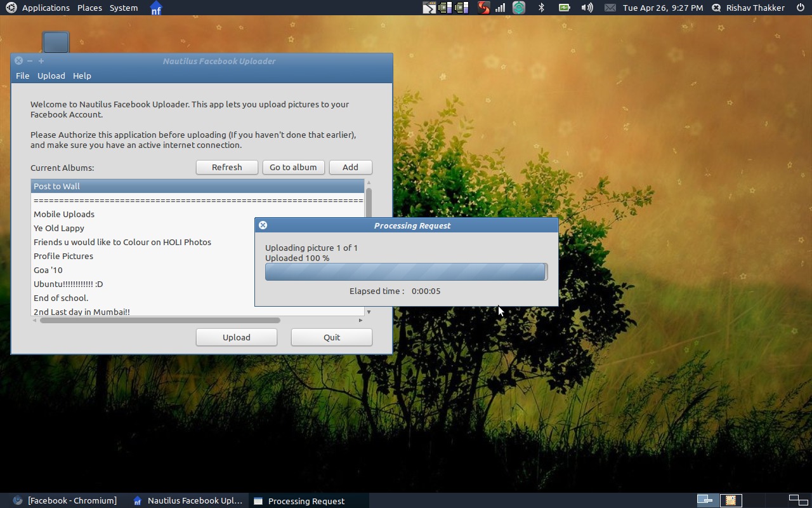Viewport: 812px width, 508px height.
Task: Select the 'Post to Wall' list entry
Action: tap(198, 186)
